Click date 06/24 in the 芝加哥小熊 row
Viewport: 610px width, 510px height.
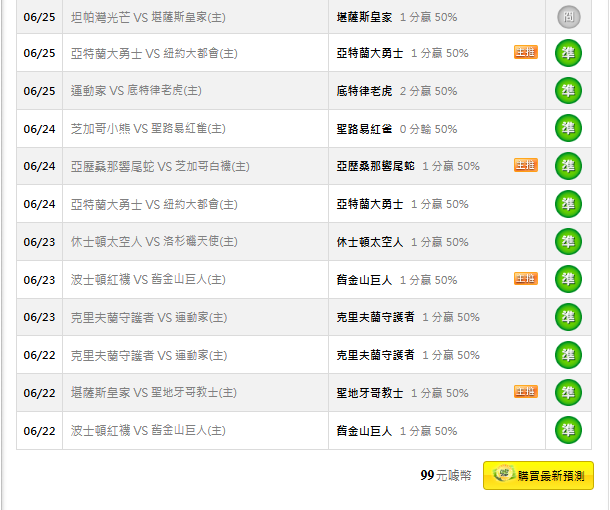(39, 129)
